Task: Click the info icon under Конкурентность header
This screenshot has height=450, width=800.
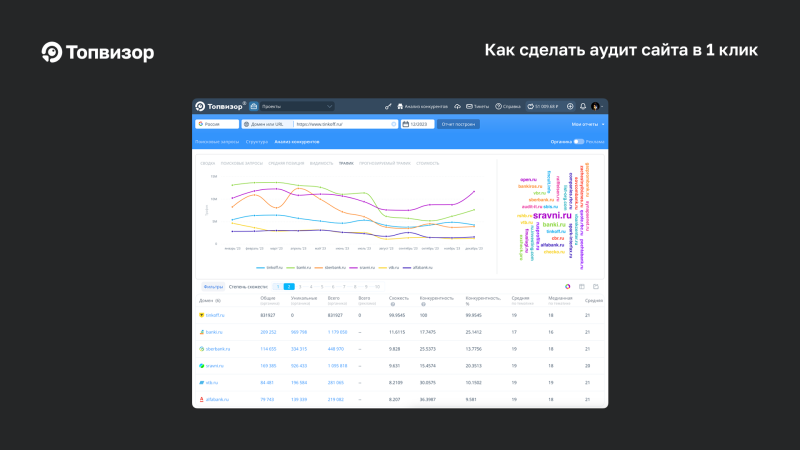Action: coord(423,304)
